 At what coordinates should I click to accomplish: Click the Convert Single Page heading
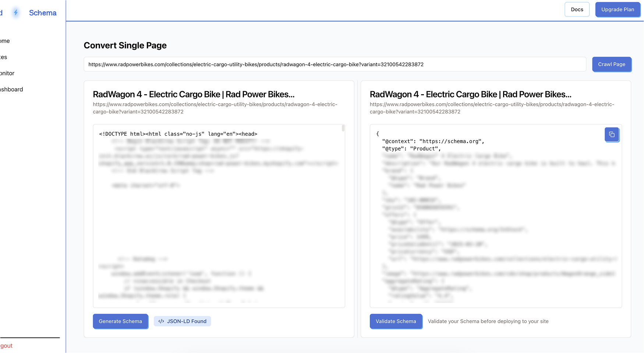click(x=125, y=46)
